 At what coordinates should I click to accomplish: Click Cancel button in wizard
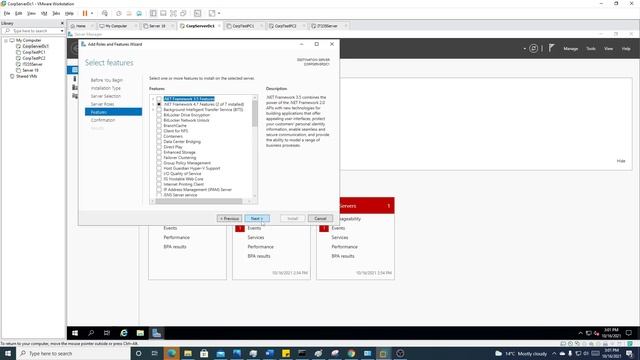320,218
